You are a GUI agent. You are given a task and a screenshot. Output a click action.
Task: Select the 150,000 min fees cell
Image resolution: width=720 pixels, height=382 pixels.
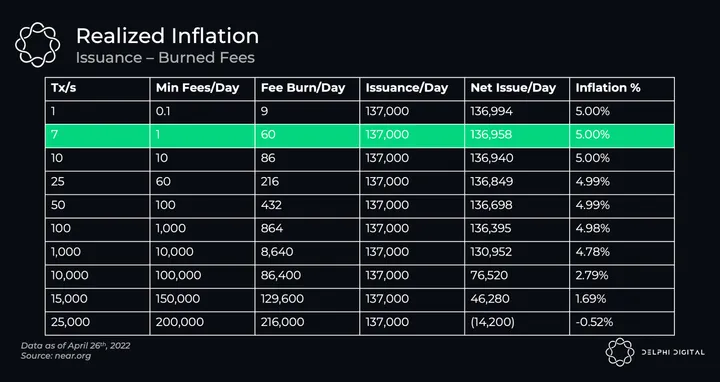point(202,299)
